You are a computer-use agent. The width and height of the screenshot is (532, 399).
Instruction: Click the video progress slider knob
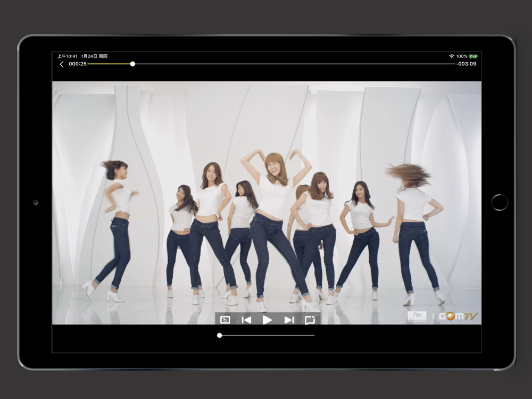tap(132, 64)
